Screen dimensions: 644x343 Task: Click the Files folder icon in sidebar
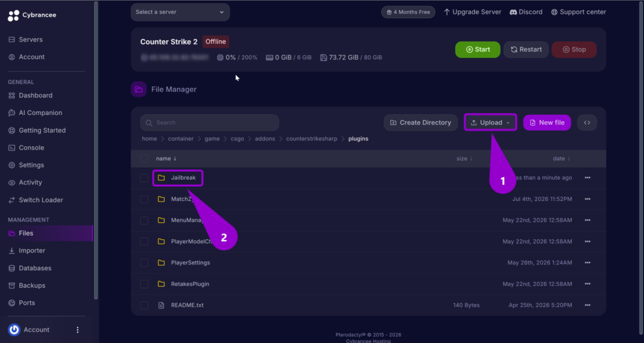11,233
